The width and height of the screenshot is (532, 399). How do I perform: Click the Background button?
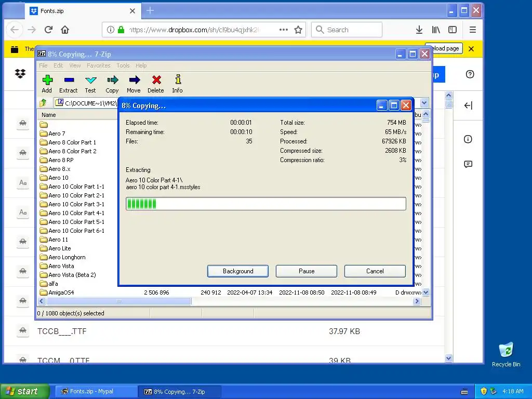pos(238,271)
